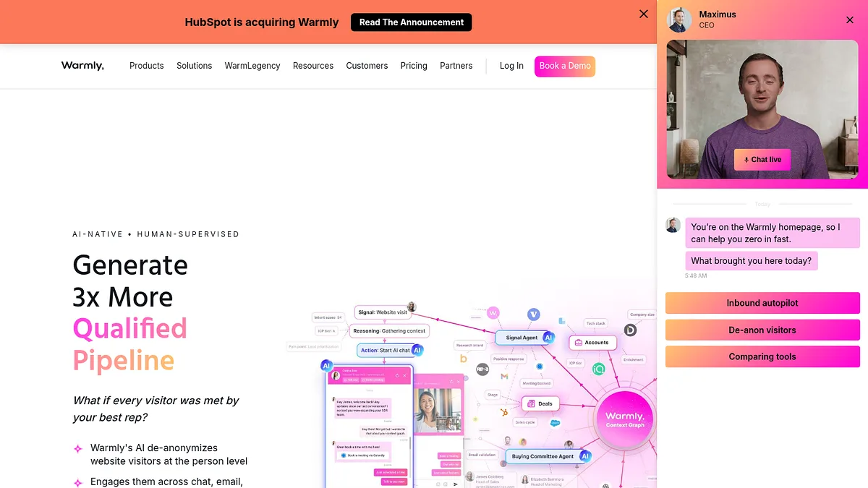Click the Meeting booked label
Viewport: 868px width, 488px height.
(x=536, y=383)
